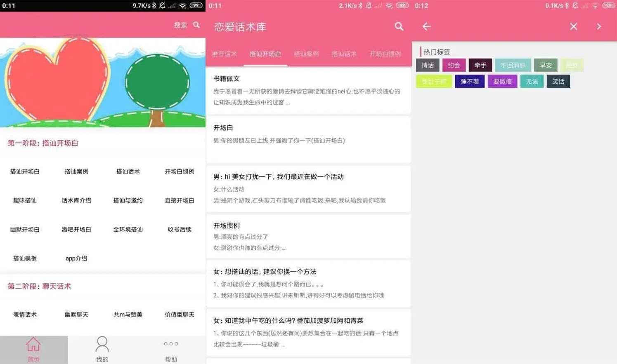Tap the forward chevron on the tags screen
Viewport: 617px width, 364px height.
pyautogui.click(x=599, y=26)
